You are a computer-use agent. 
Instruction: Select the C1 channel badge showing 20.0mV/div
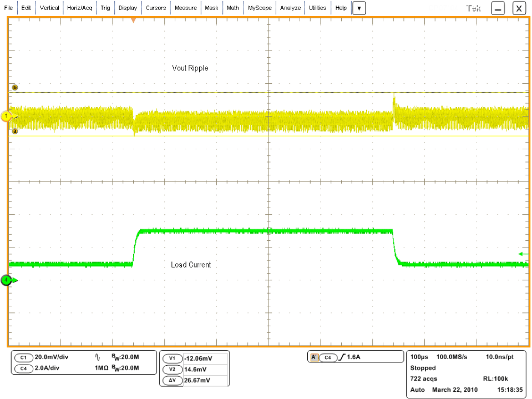coord(23,357)
